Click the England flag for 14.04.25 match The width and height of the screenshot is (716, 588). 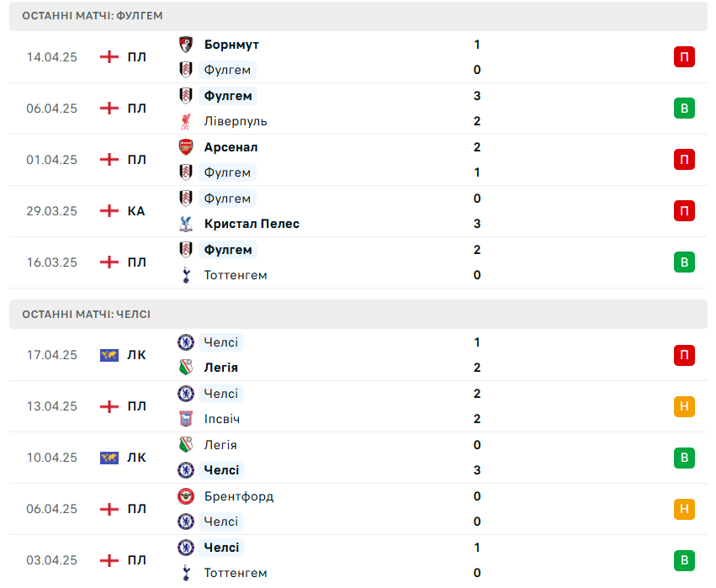coord(109,57)
